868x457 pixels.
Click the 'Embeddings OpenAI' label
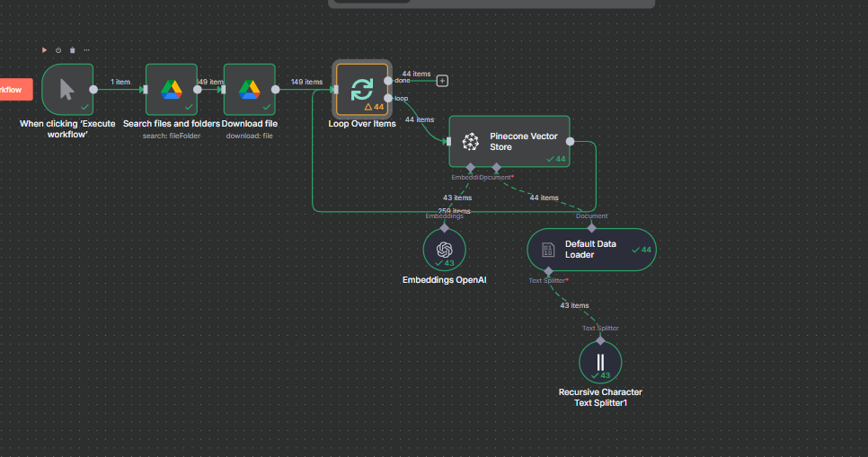[445, 280]
